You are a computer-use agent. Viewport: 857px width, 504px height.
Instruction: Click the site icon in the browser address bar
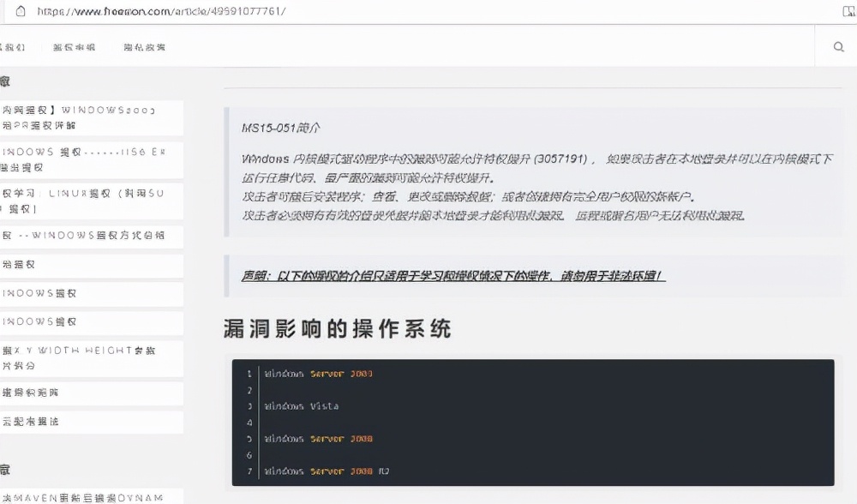(19, 12)
